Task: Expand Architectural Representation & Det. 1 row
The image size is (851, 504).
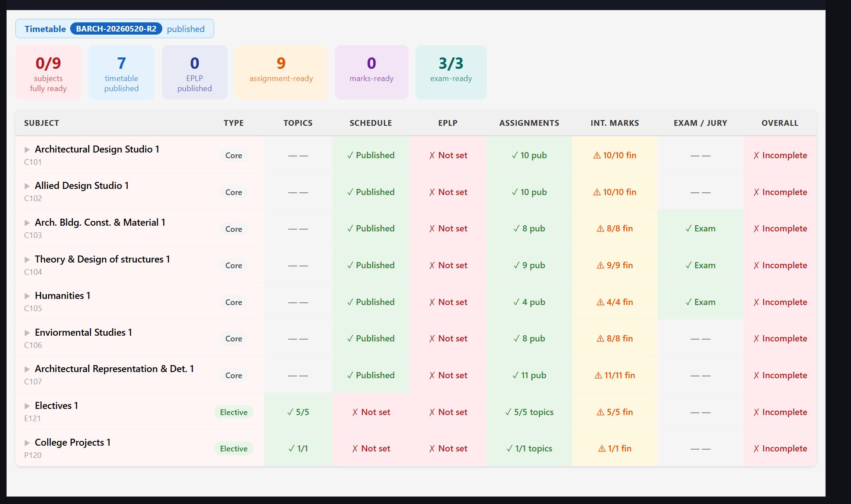Action: point(27,369)
